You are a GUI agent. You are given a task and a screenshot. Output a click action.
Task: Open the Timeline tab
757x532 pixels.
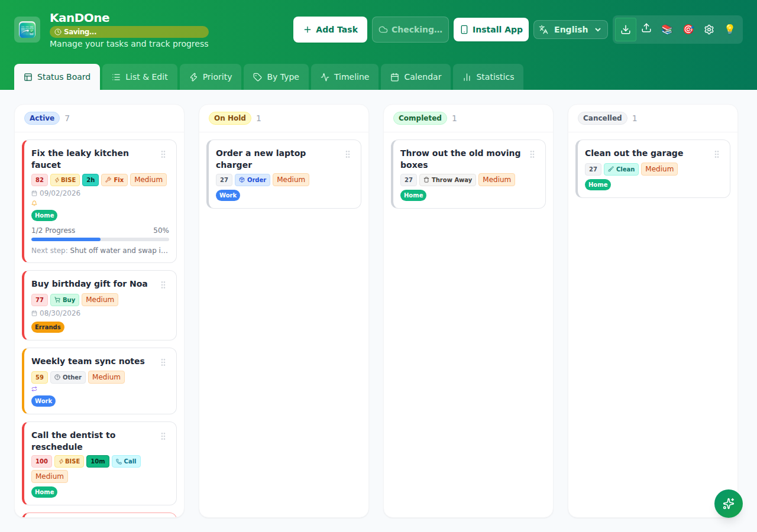click(345, 77)
